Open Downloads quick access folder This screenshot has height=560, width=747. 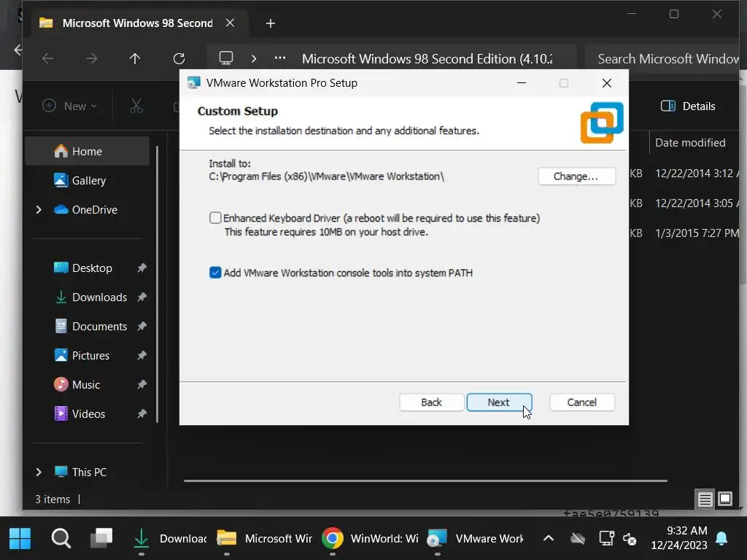click(99, 297)
